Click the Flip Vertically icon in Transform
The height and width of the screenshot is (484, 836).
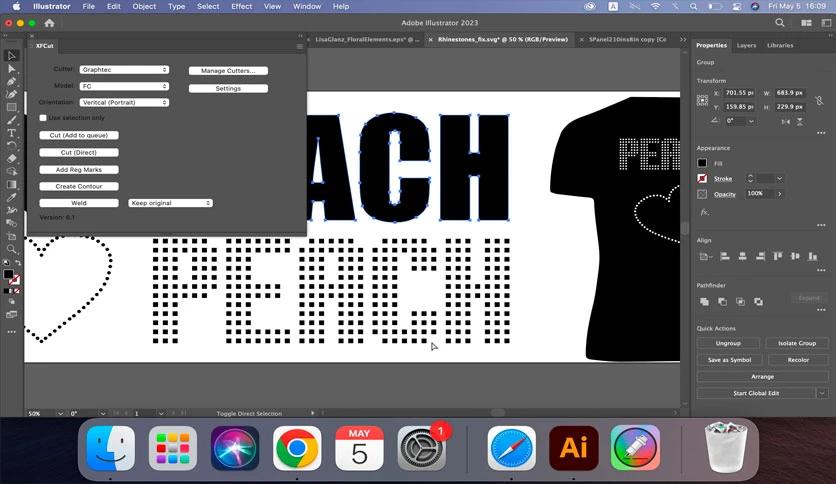(800, 122)
